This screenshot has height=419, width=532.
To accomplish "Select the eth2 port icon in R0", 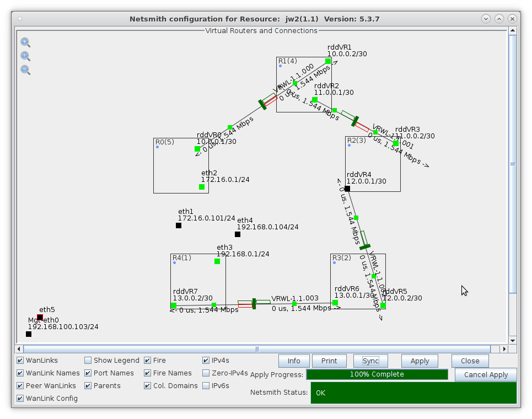I will point(202,187).
